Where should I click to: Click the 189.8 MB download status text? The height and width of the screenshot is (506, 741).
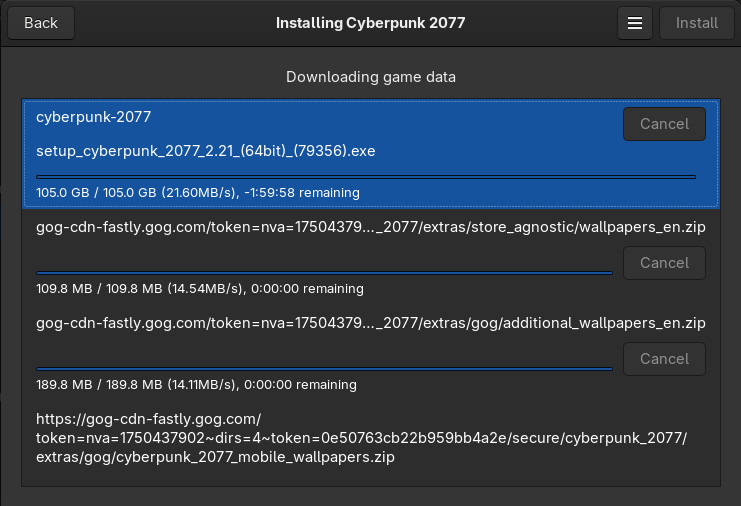click(x=197, y=385)
